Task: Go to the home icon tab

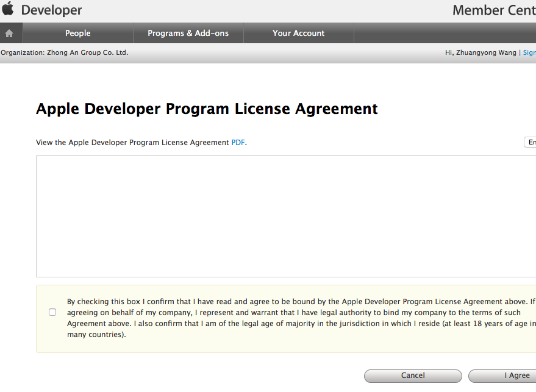Action: click(x=10, y=33)
